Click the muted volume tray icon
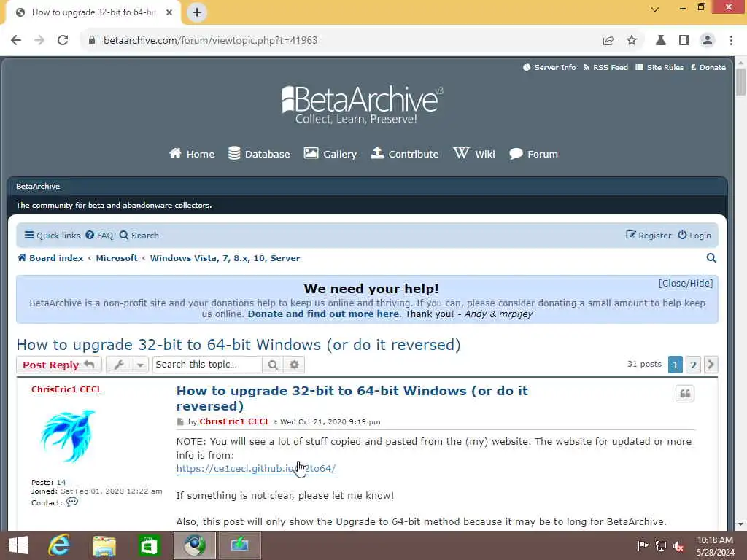This screenshot has width=747, height=560. (678, 546)
